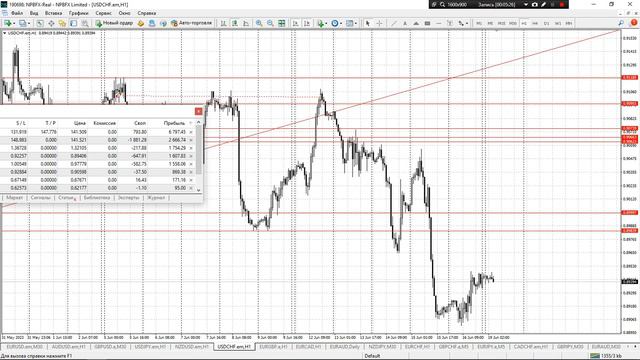The height and width of the screenshot is (360, 640).
Task: Tile chart windows icon
Action: click(x=282, y=23)
